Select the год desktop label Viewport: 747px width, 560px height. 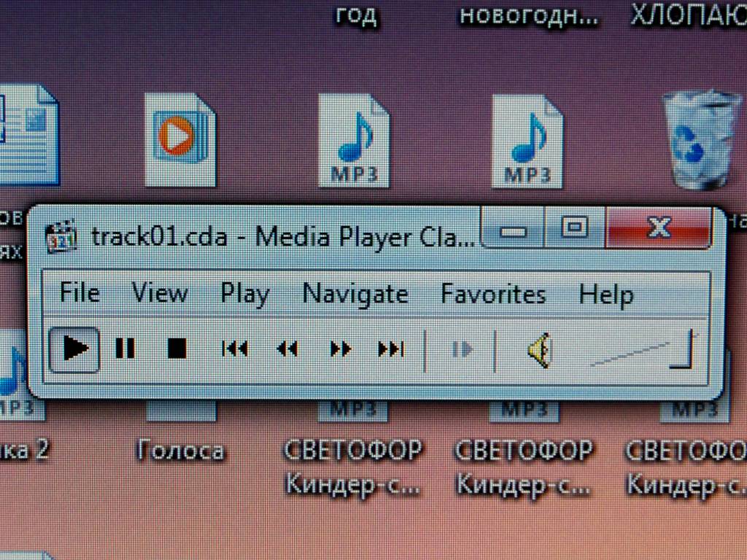[356, 15]
